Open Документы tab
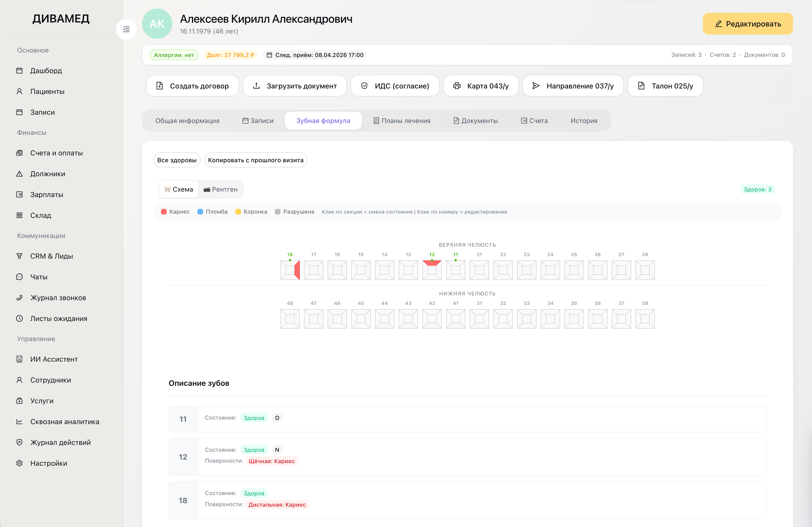This screenshot has height=527, width=812. (x=476, y=121)
